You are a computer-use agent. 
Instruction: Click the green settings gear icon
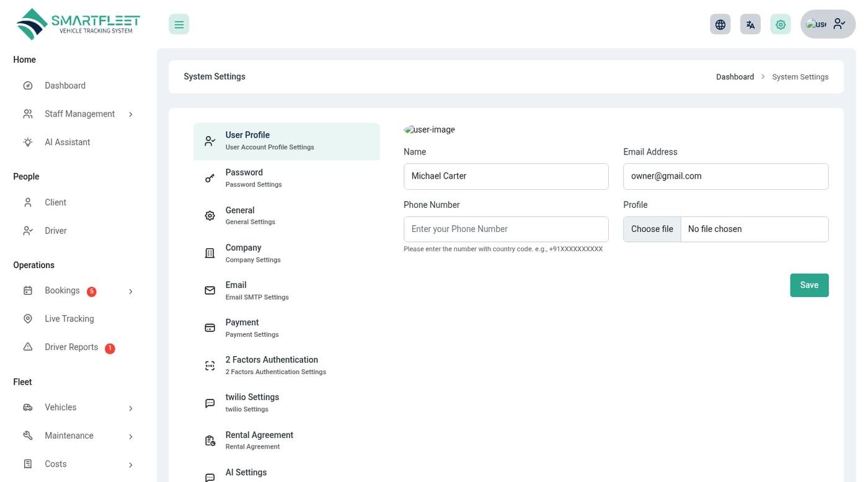(x=781, y=24)
